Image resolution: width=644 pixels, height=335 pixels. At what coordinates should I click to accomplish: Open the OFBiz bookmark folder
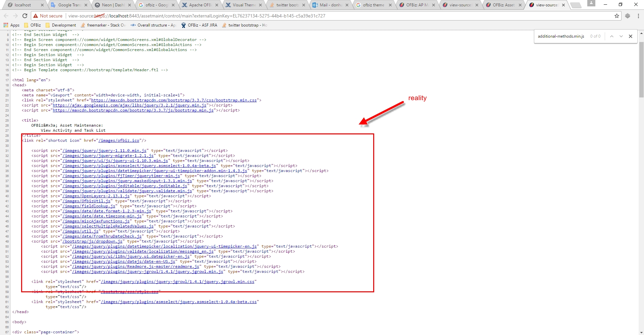32,25
